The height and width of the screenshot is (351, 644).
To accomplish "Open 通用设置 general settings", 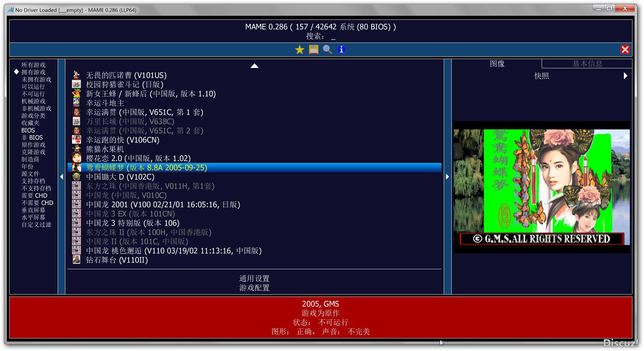I will (x=254, y=278).
